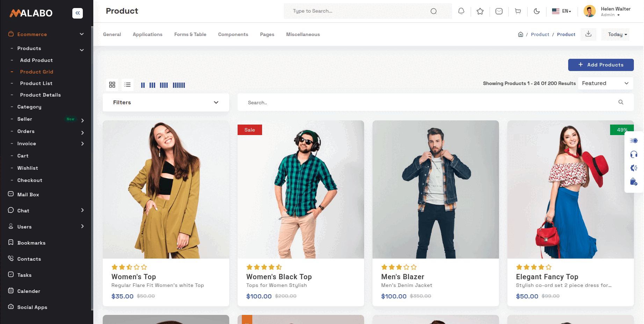Switch to list view icon
Viewport: 644px width, 324px height.
[128, 85]
